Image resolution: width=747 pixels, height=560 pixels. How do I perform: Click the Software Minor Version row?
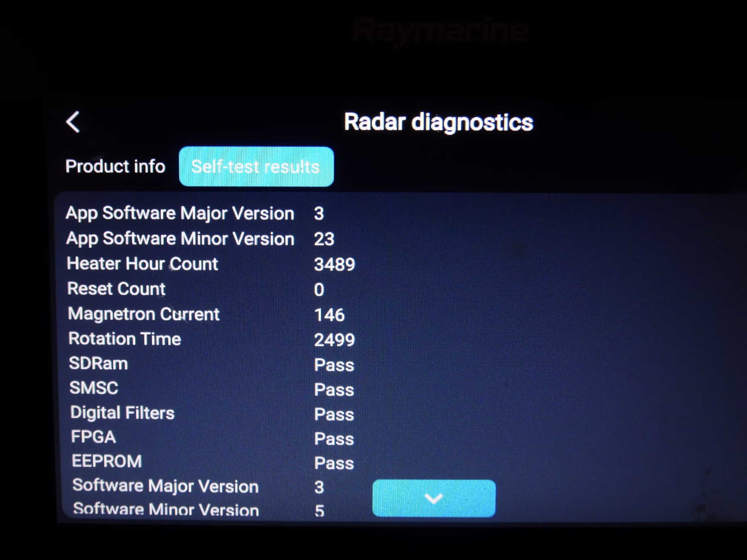coord(166,510)
